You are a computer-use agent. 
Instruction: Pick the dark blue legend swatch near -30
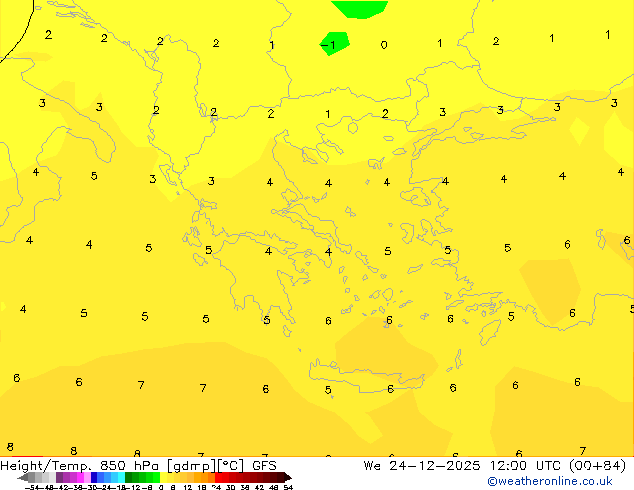(x=94, y=477)
